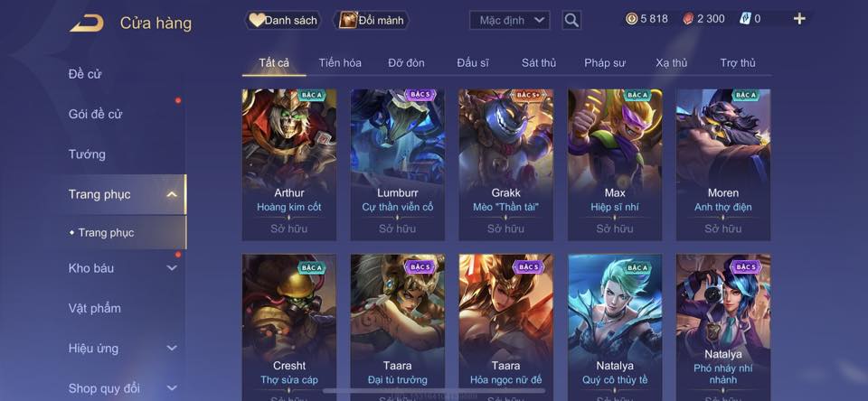The image size is (868, 401).
Task: Expand the Kho báu section
Action: [172, 267]
